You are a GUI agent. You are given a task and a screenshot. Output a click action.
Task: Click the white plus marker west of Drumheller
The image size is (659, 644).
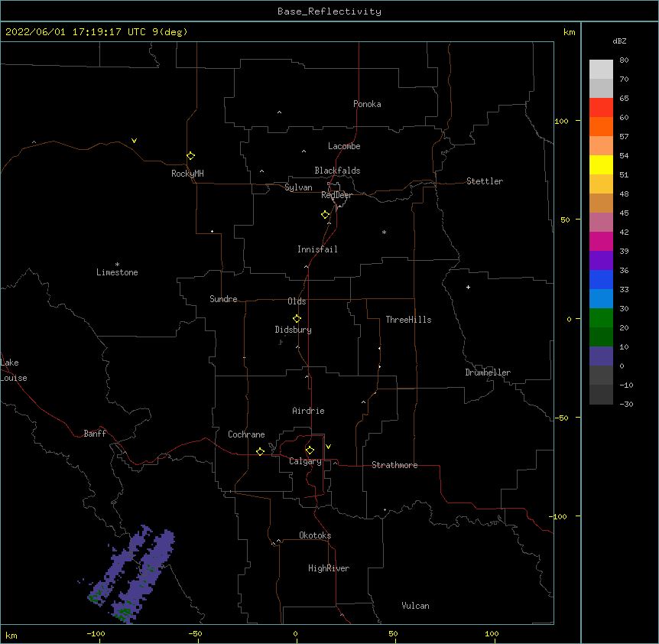pos(468,287)
